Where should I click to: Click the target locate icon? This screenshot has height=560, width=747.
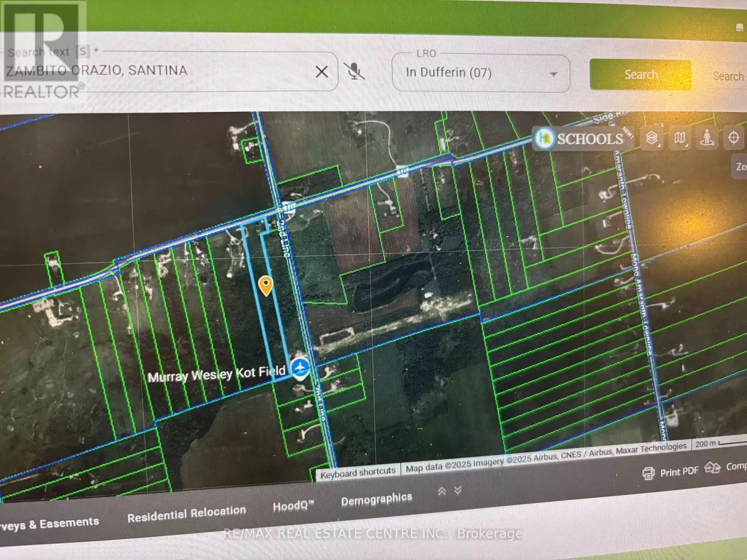[x=733, y=137]
